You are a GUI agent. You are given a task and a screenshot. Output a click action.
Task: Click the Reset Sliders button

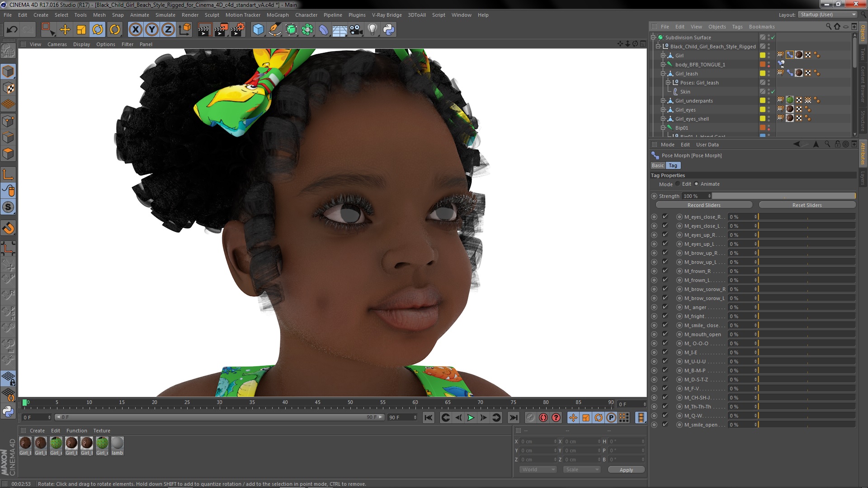tap(807, 205)
